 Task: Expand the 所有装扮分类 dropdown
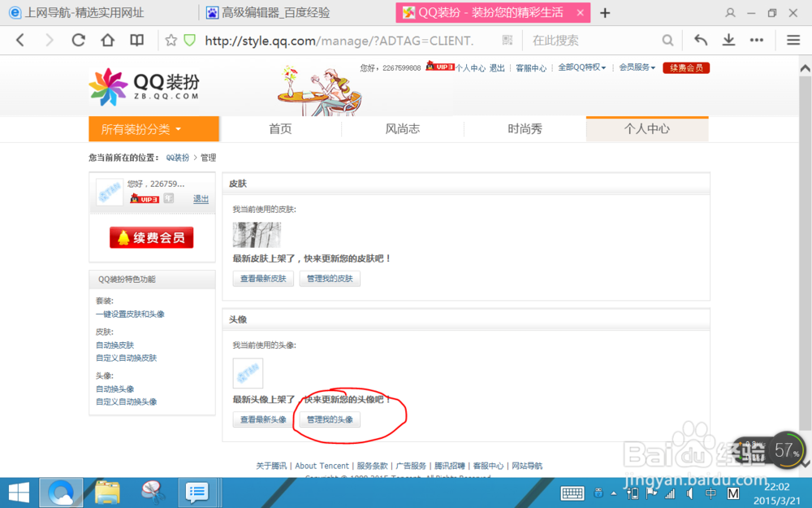pos(153,129)
